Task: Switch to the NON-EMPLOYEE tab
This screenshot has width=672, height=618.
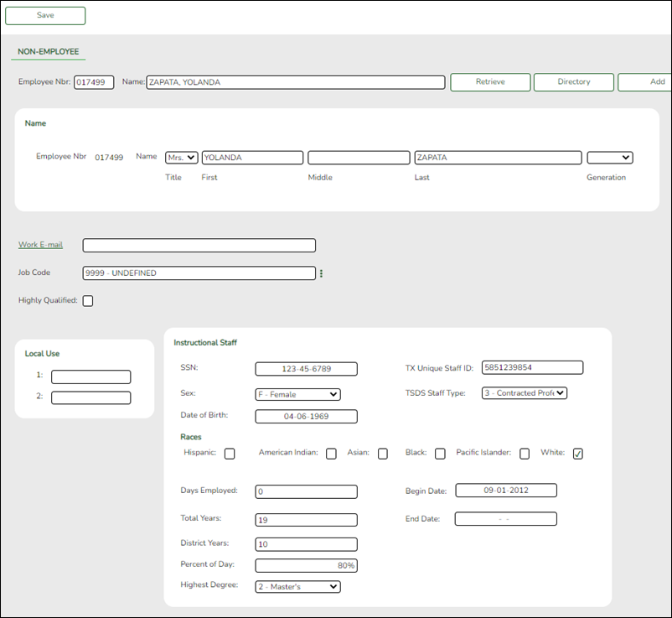Action: pos(49,52)
